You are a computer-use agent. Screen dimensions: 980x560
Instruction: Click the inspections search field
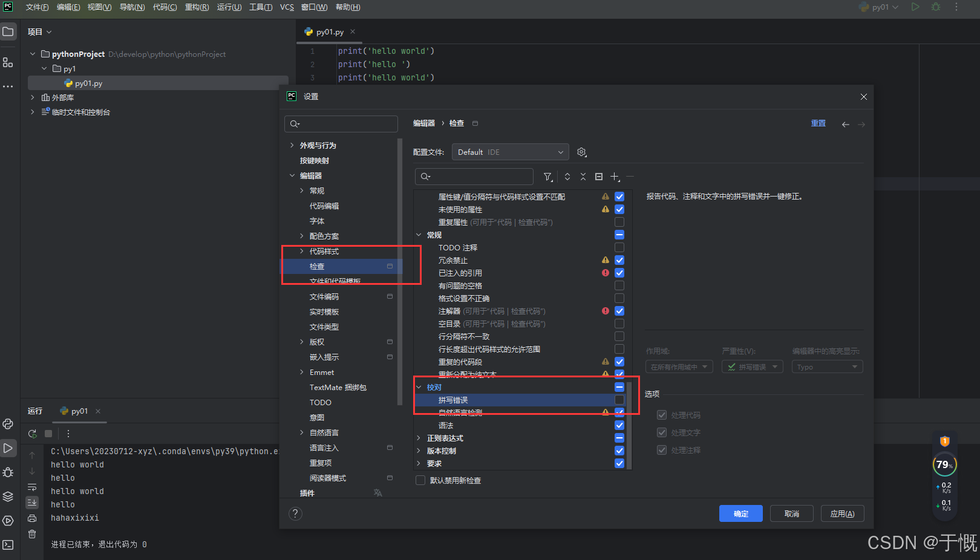point(474,177)
